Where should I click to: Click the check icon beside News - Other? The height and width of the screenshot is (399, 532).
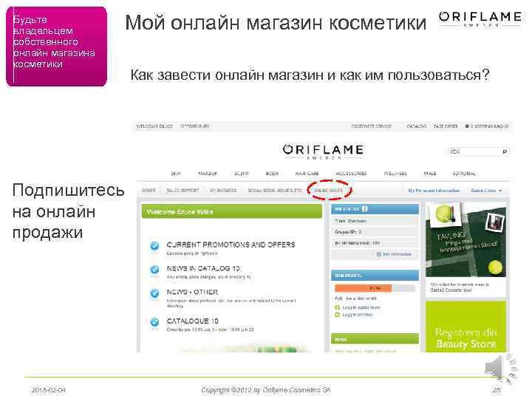[154, 293]
